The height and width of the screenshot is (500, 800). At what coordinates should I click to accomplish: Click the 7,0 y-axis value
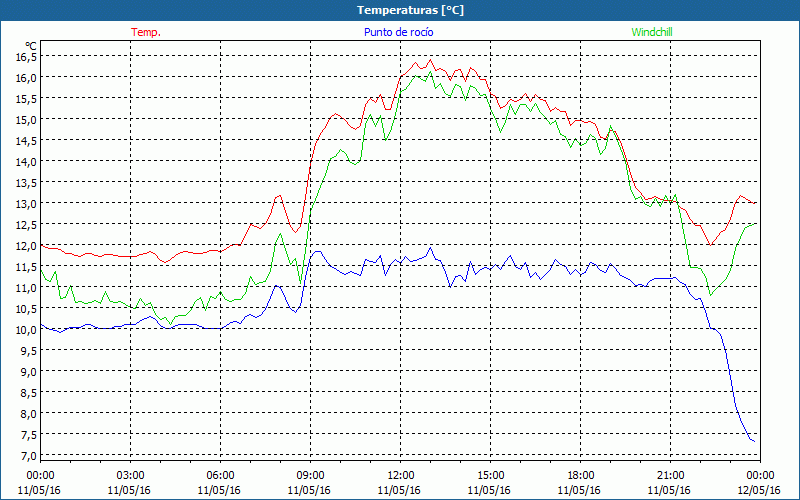coord(29,456)
